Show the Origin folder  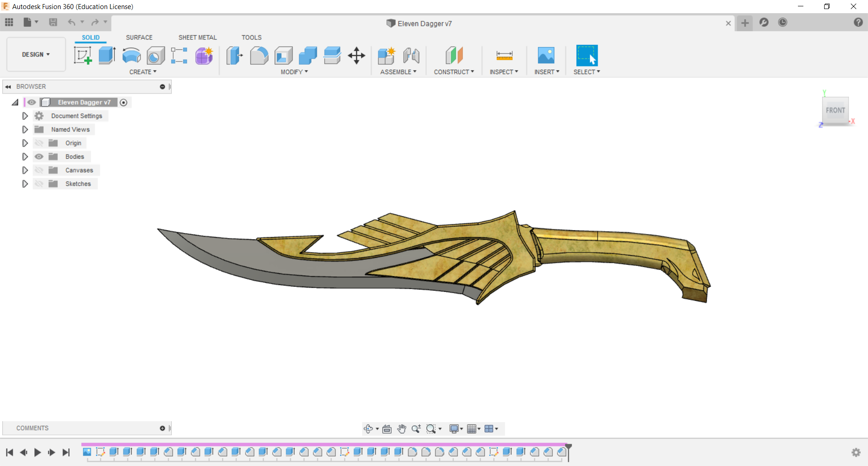pyautogui.click(x=39, y=143)
